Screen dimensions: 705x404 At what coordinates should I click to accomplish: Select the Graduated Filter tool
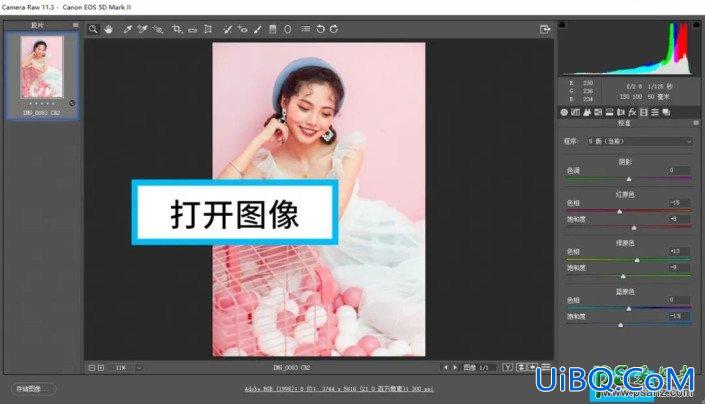272,29
